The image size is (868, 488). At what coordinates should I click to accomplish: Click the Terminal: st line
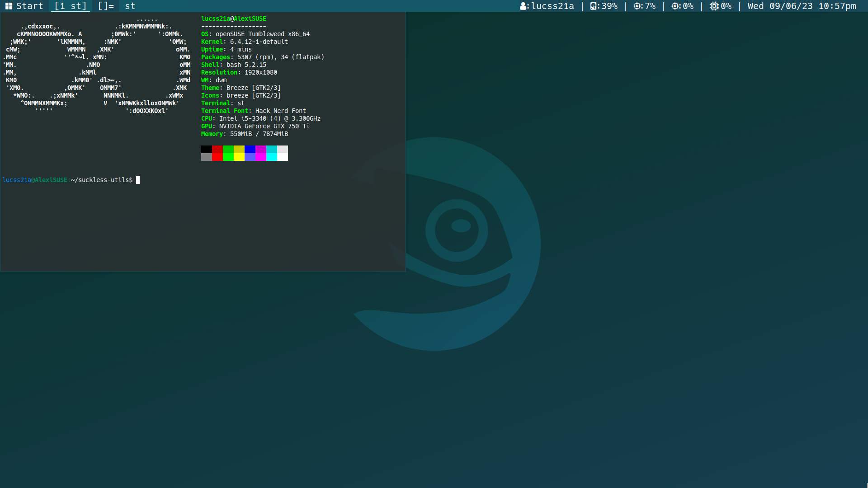point(223,103)
